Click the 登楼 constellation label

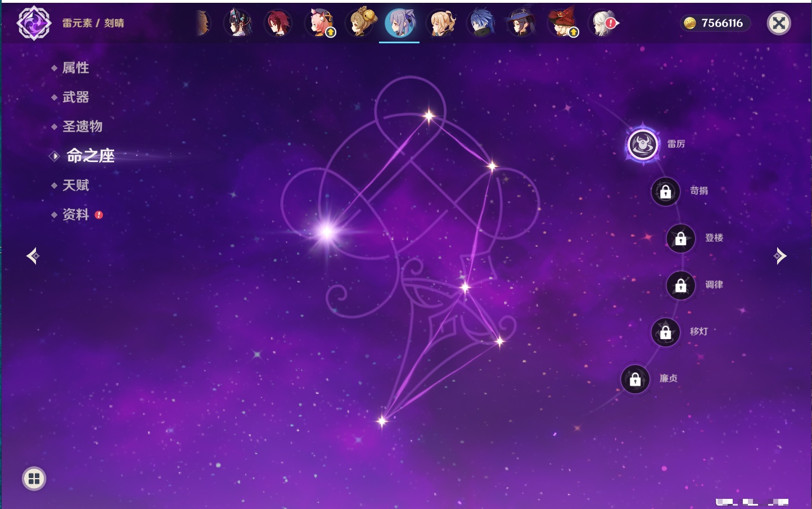(714, 237)
